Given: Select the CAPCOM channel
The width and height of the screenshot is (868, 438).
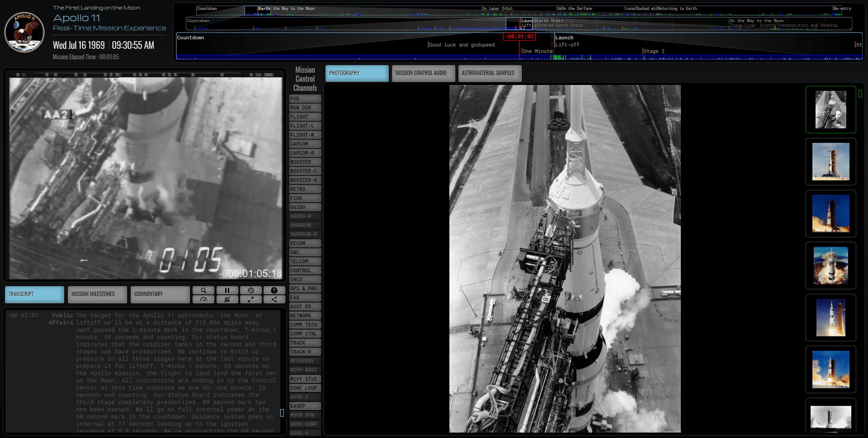Looking at the screenshot, I should click(x=305, y=144).
